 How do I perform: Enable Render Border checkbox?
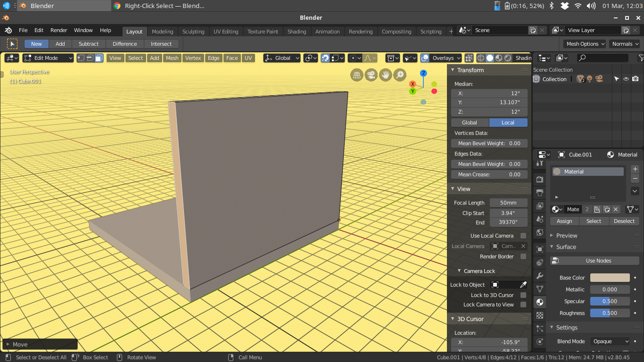click(523, 256)
